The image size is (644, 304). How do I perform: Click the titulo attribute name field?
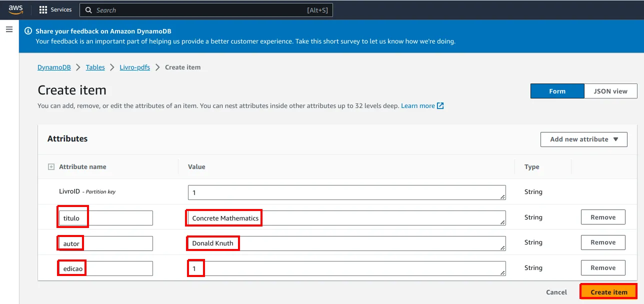(x=106, y=218)
